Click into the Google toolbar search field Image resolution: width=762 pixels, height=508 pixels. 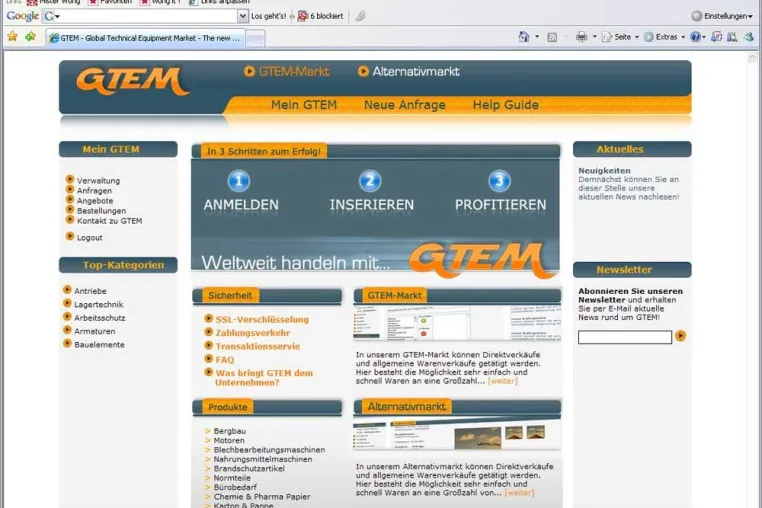[x=150, y=16]
